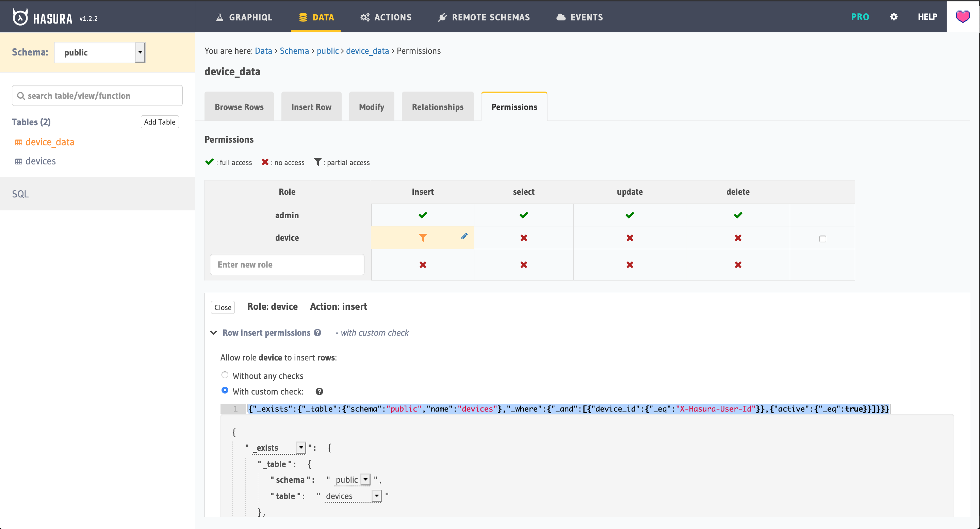
Task: Select With custom check radio button
Action: coord(225,390)
